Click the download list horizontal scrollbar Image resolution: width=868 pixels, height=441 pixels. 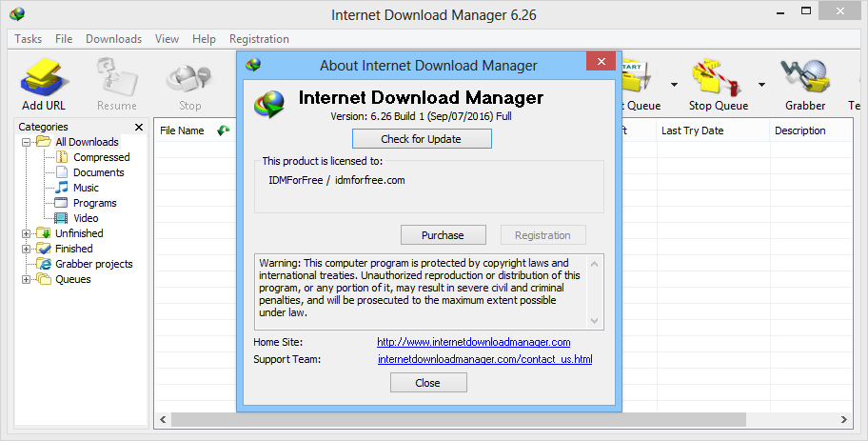click(459, 419)
